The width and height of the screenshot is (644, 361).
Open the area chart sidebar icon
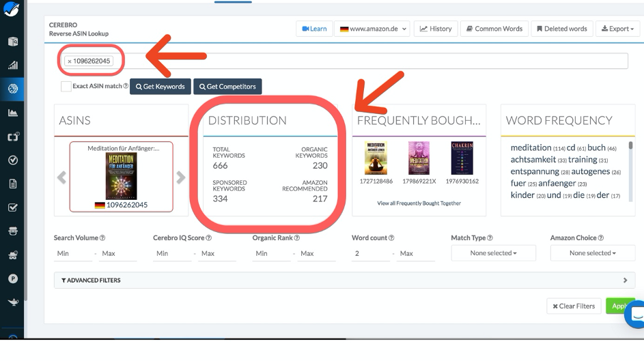click(x=13, y=113)
